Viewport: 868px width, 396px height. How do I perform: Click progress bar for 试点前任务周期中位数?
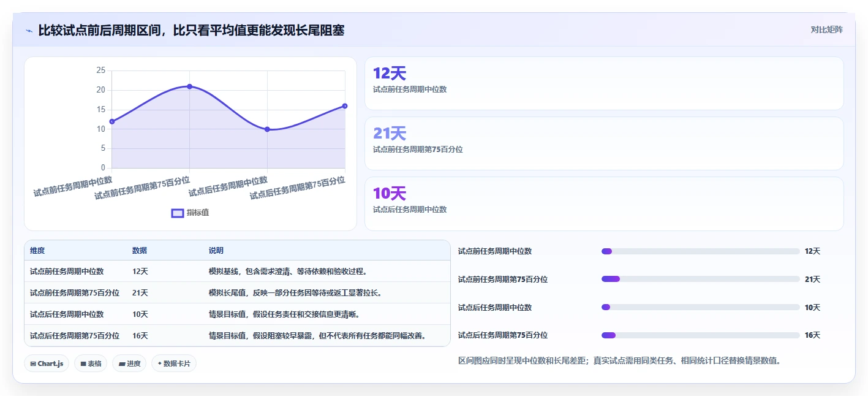[701, 251]
